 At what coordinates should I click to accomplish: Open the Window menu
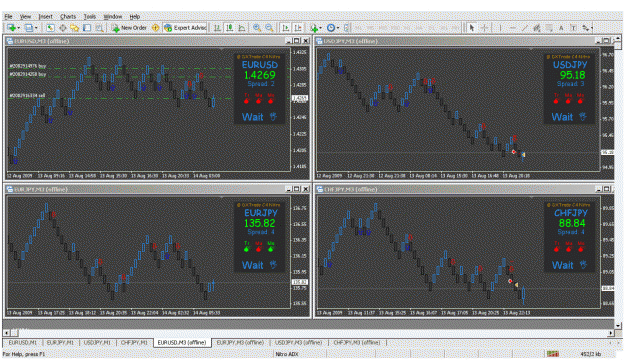(x=113, y=17)
